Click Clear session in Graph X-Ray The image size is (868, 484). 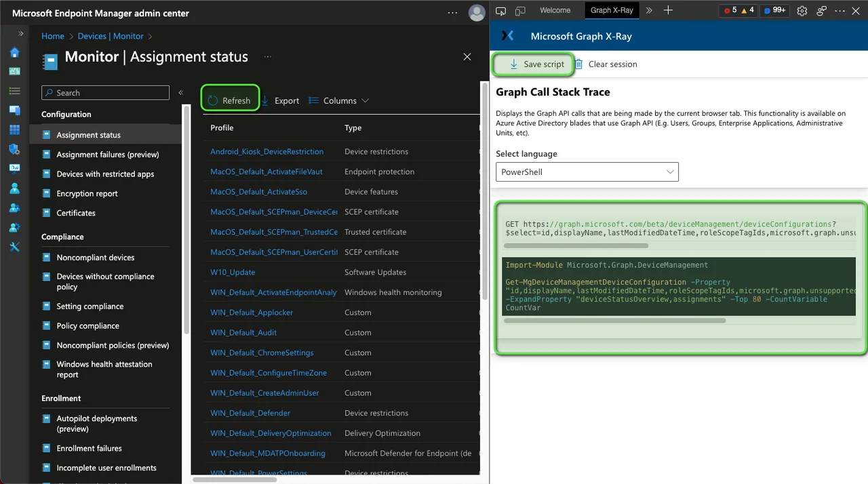coord(606,64)
